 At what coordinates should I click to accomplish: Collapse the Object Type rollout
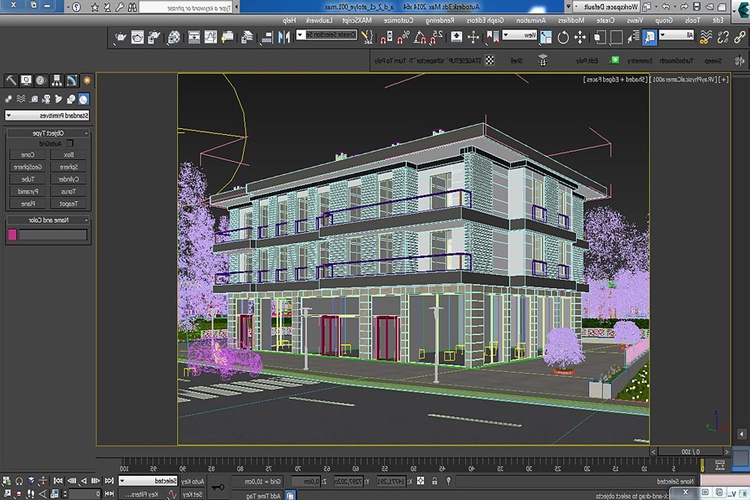(x=47, y=133)
